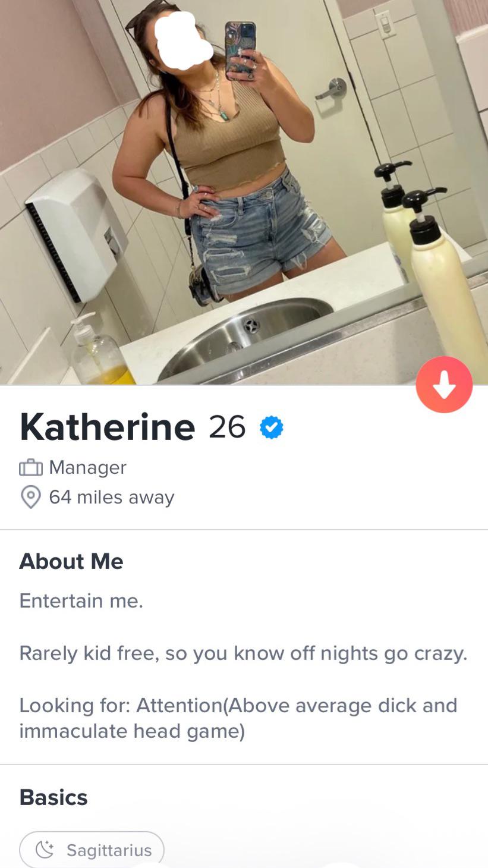Tap the age 26 label
The width and height of the screenshot is (488, 868).
(227, 427)
